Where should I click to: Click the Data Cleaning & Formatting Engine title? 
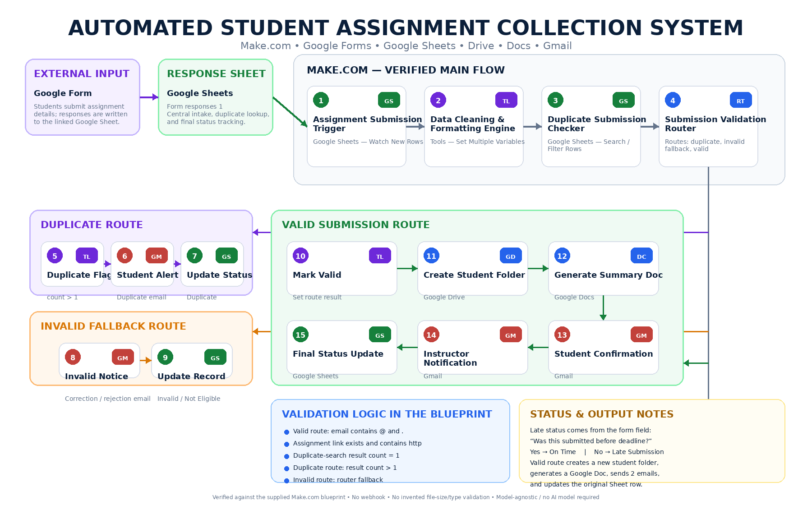(x=473, y=124)
